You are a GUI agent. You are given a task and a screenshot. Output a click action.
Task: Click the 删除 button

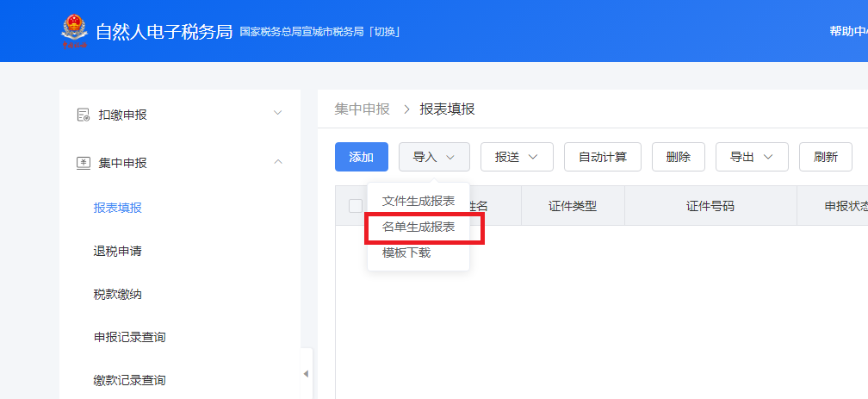coord(678,157)
